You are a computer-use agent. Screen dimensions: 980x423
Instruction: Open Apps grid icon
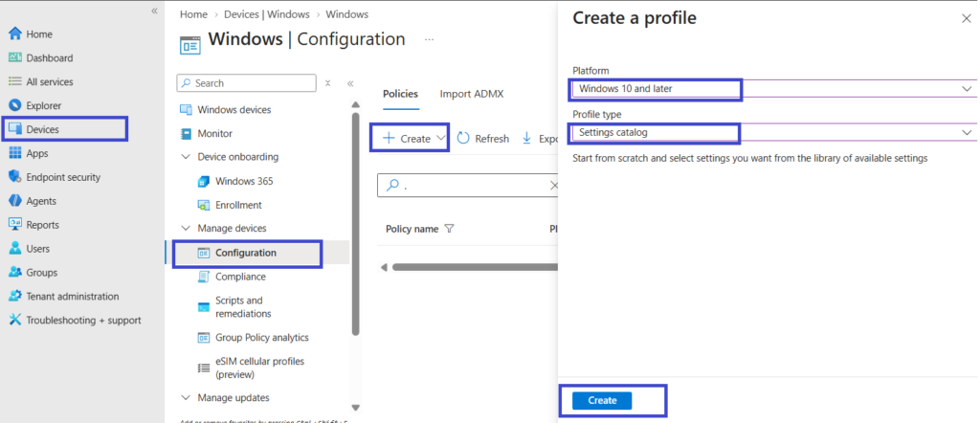(x=15, y=153)
